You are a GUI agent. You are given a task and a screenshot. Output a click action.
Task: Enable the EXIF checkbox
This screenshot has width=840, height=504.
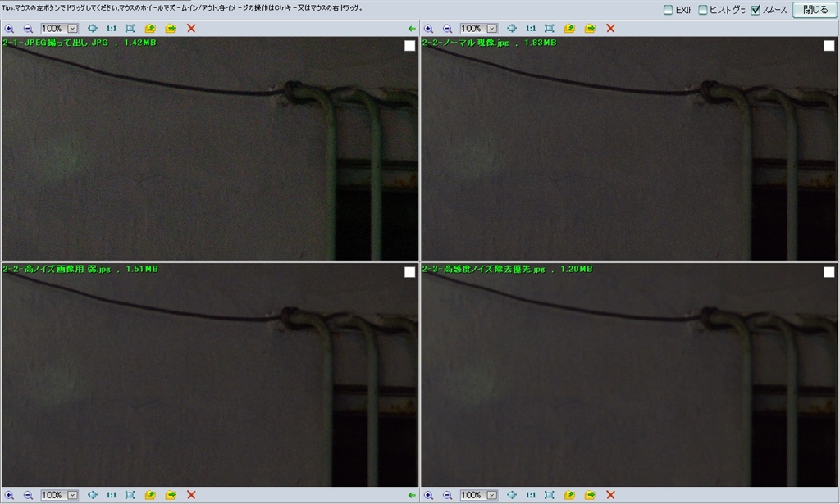pyautogui.click(x=668, y=10)
